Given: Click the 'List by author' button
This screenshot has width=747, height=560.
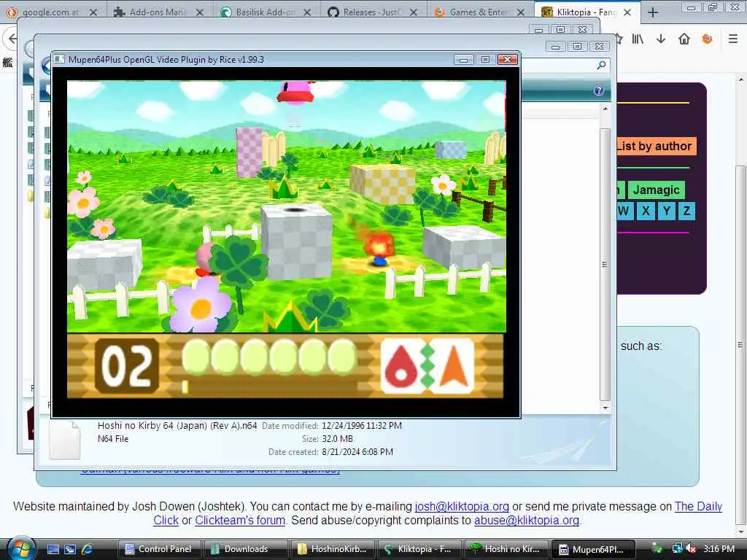Looking at the screenshot, I should pyautogui.click(x=656, y=146).
